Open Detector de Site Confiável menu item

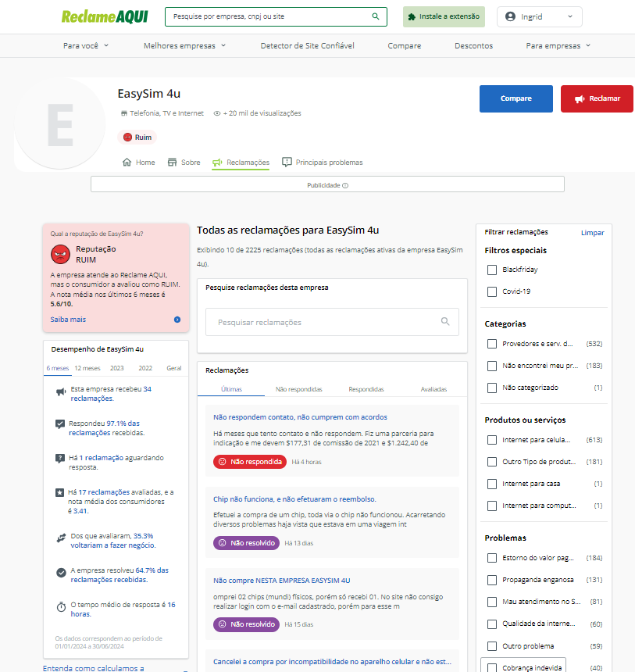coord(307,45)
